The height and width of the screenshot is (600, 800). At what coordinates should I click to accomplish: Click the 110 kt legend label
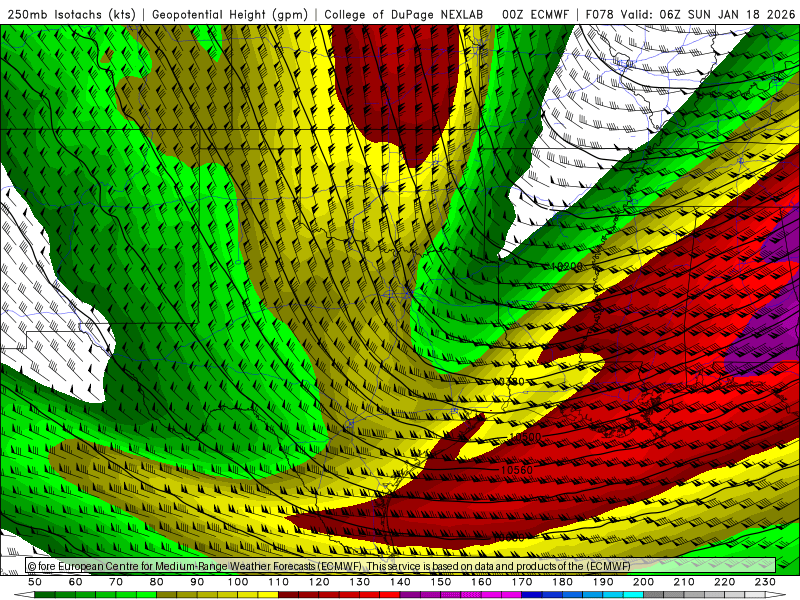click(279, 582)
